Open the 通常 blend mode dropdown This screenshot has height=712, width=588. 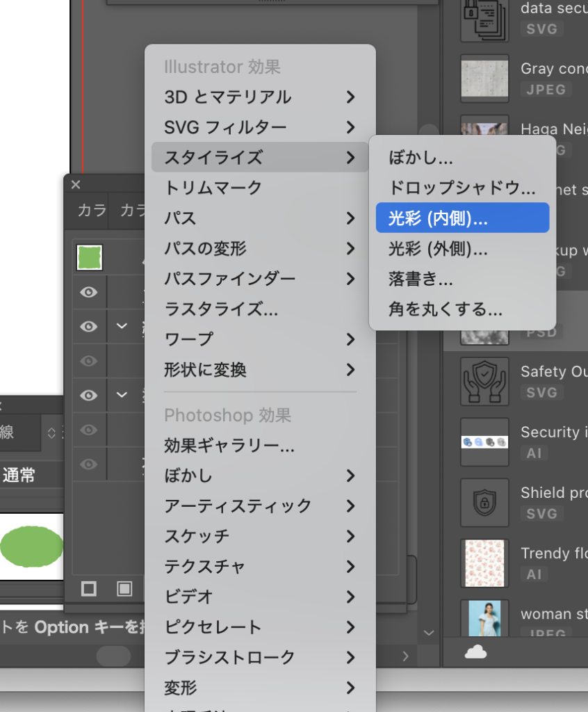point(28,476)
